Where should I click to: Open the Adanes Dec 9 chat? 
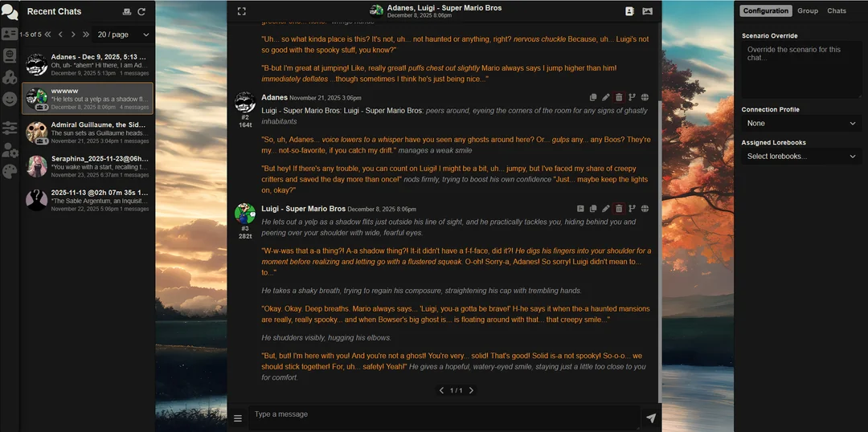point(88,65)
